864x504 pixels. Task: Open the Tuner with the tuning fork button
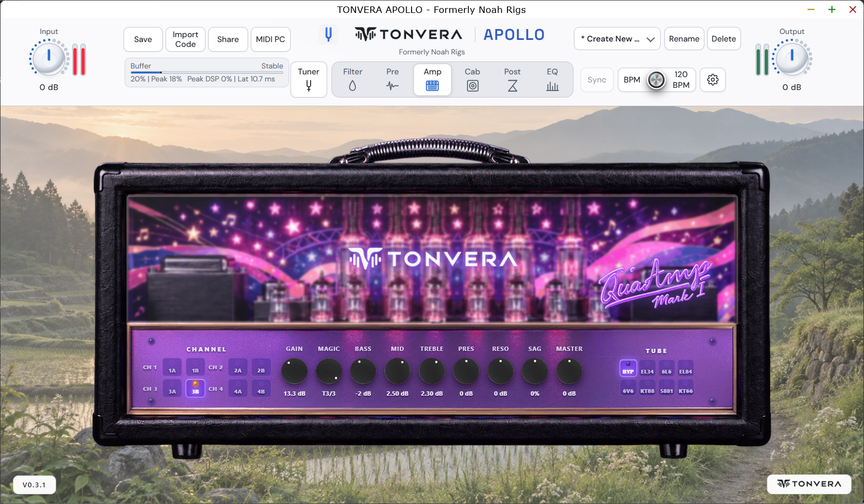pyautogui.click(x=308, y=79)
